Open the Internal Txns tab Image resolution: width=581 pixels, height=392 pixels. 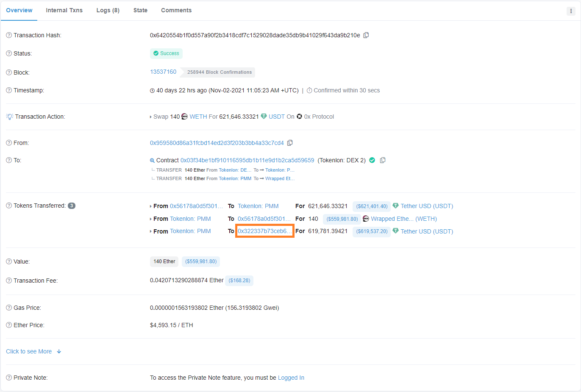tap(64, 10)
